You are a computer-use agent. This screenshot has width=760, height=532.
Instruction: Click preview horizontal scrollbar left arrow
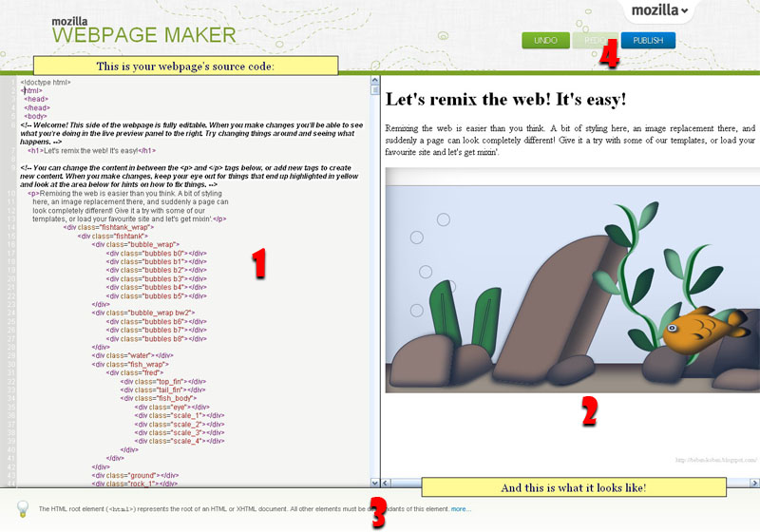tap(386, 483)
